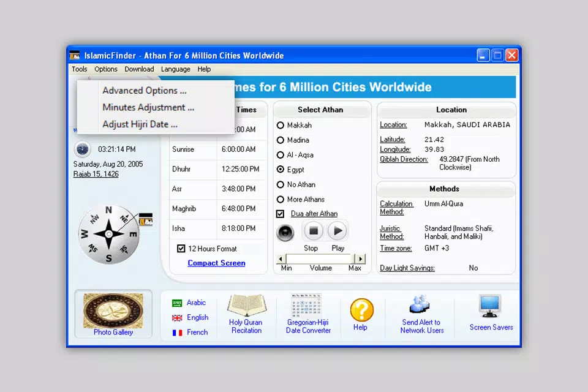Click the clock icon beside current time

point(83,149)
